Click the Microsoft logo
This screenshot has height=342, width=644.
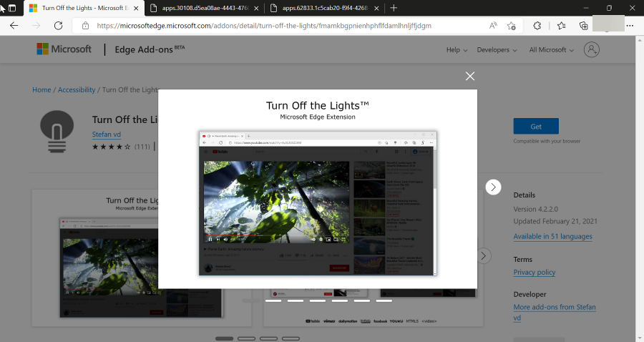[x=64, y=49]
